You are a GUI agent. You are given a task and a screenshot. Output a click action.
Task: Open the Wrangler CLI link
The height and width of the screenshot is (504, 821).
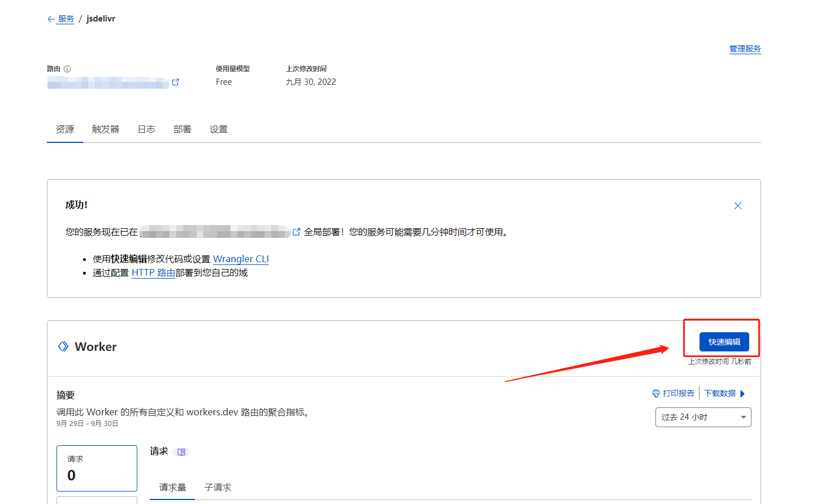pos(241,259)
